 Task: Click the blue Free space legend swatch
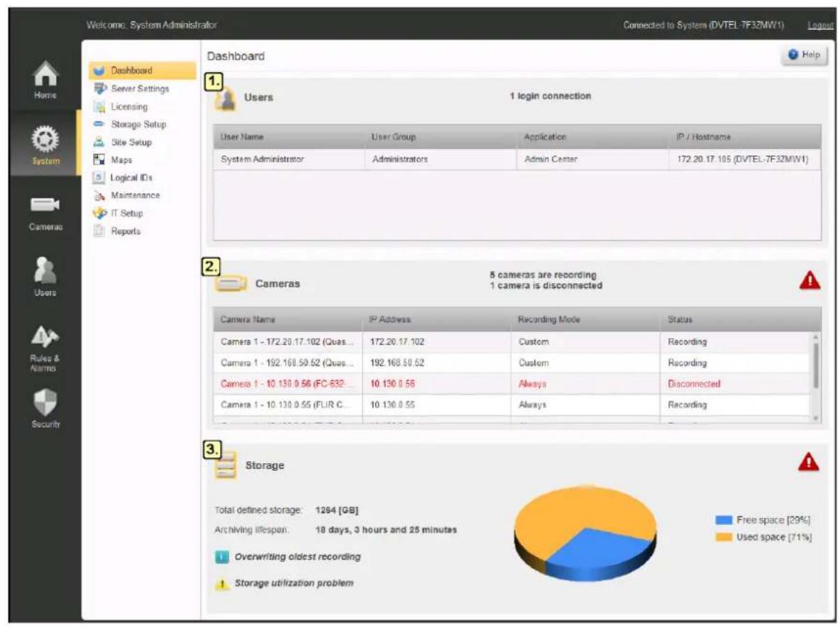[723, 520]
